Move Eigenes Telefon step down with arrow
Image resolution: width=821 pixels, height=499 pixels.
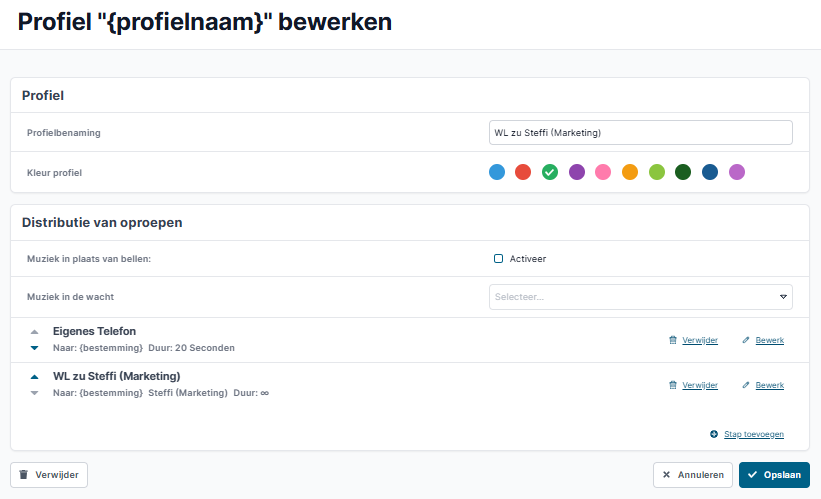(x=35, y=348)
